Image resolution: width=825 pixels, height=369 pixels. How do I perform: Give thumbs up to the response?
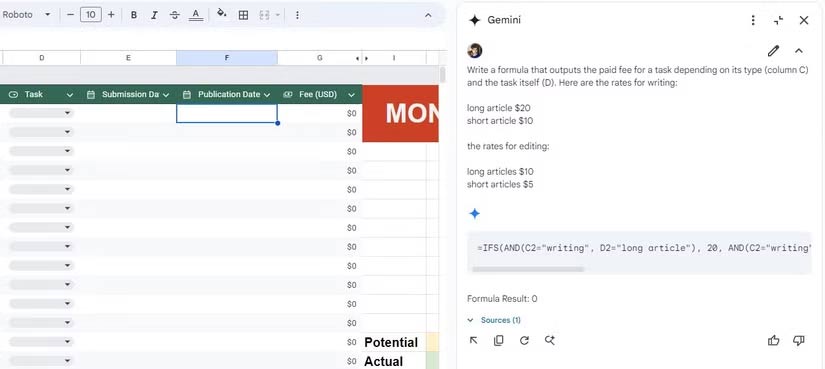773,341
